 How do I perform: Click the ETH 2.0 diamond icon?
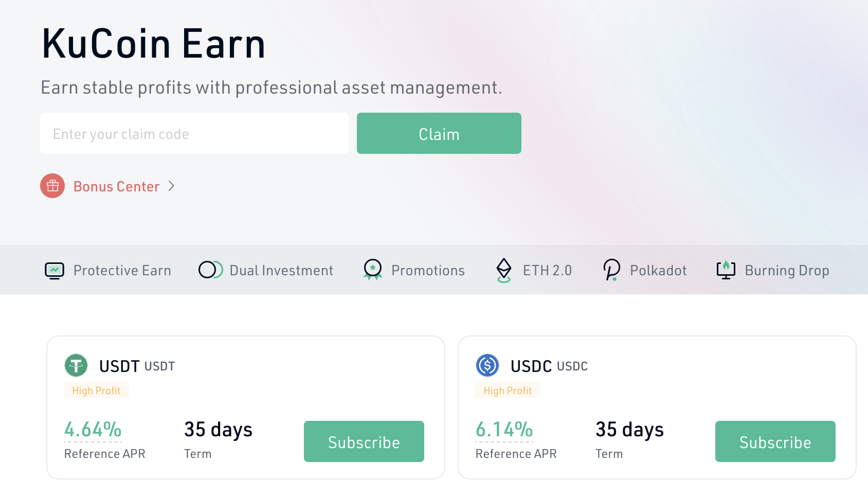(x=504, y=270)
